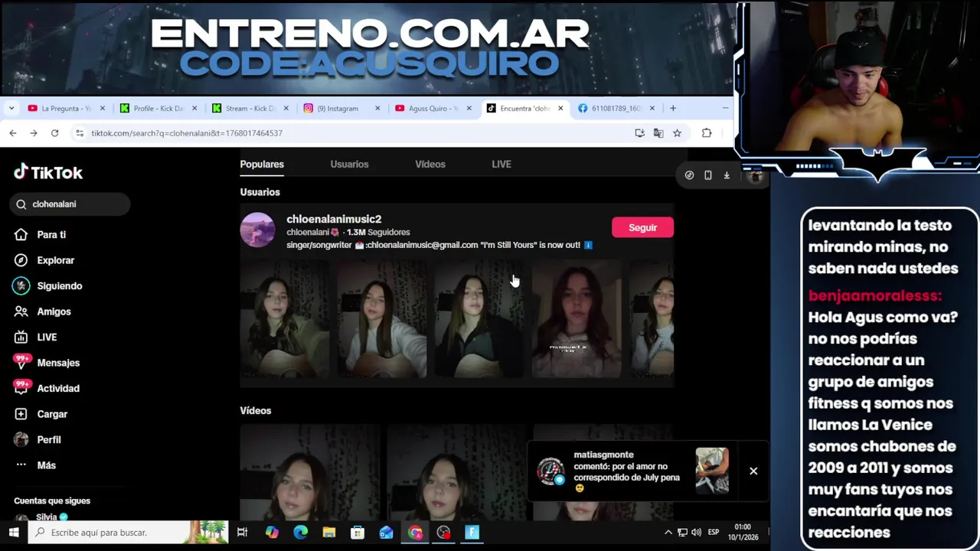This screenshot has width=980, height=551.
Task: Click the translate page icon
Action: coord(658,133)
